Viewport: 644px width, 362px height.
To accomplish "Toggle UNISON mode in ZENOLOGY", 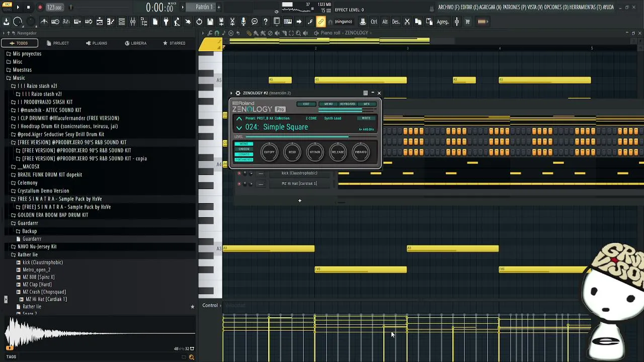I will (244, 149).
